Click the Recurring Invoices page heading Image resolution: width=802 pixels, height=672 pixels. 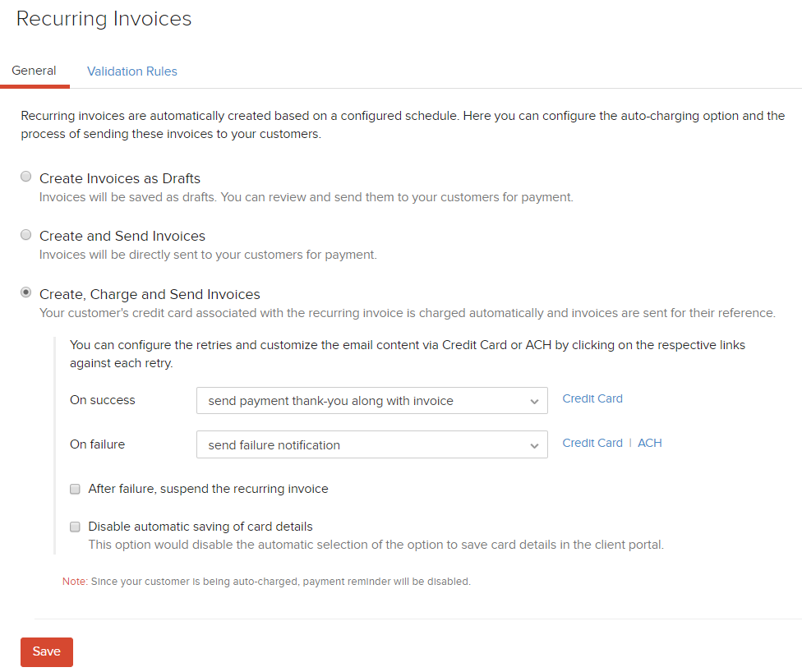point(104,18)
